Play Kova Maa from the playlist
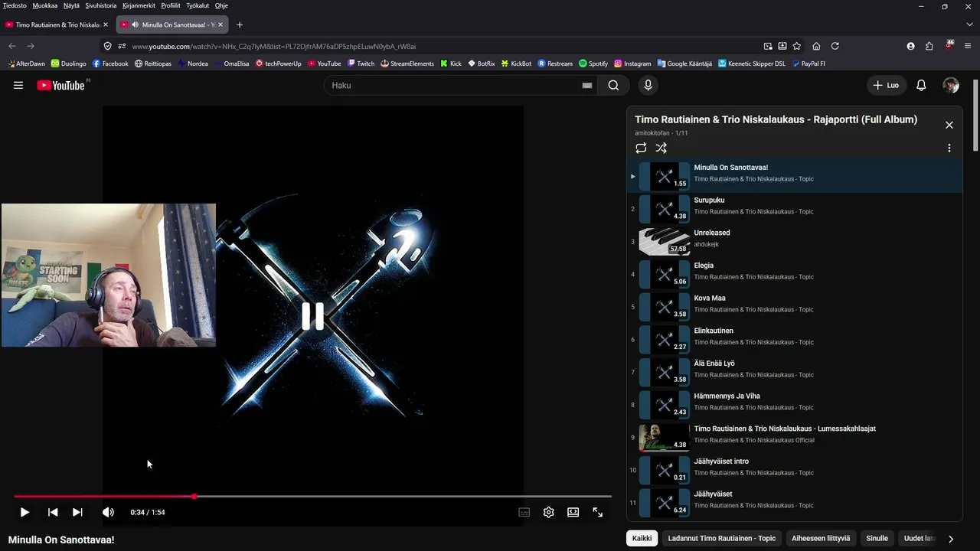 pos(795,307)
